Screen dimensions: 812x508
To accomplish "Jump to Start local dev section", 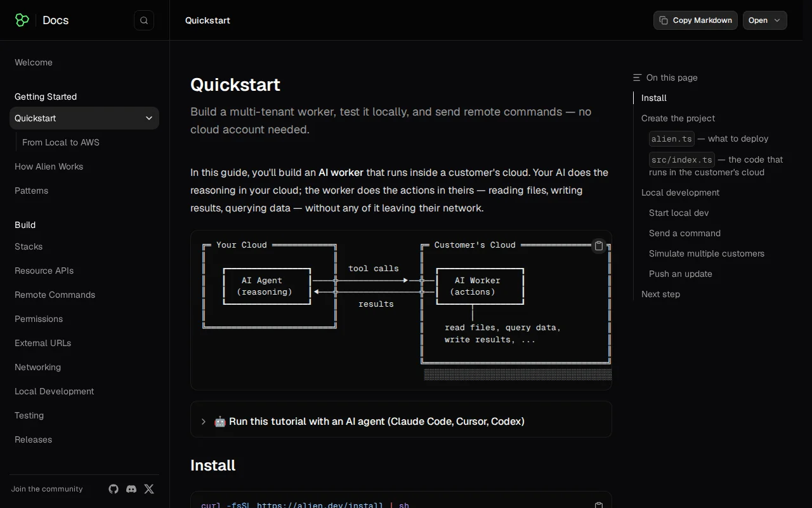I will [x=679, y=213].
